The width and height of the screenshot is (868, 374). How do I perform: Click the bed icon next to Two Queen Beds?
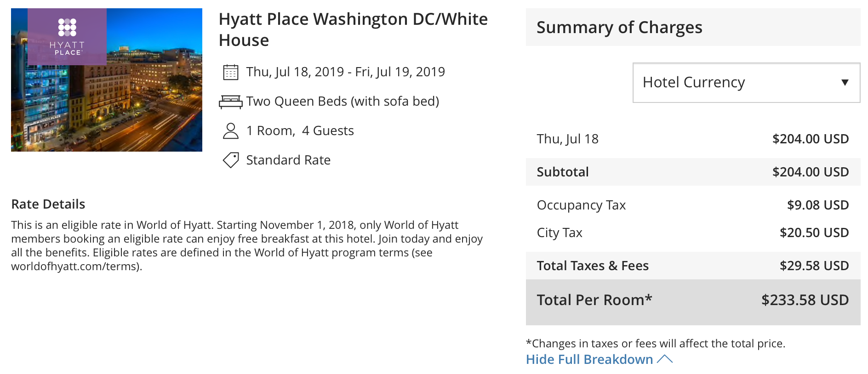230,102
